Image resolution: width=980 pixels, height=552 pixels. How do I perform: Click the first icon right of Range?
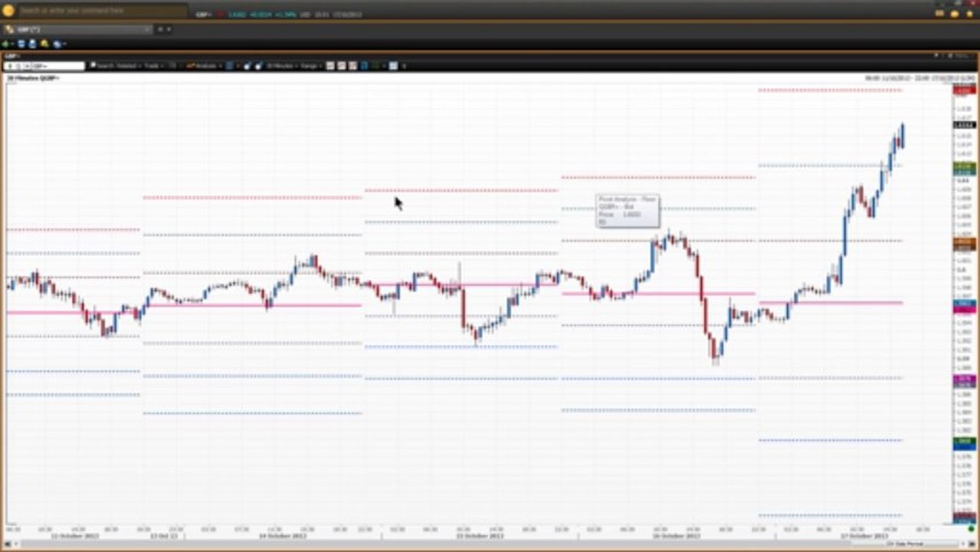(330, 66)
